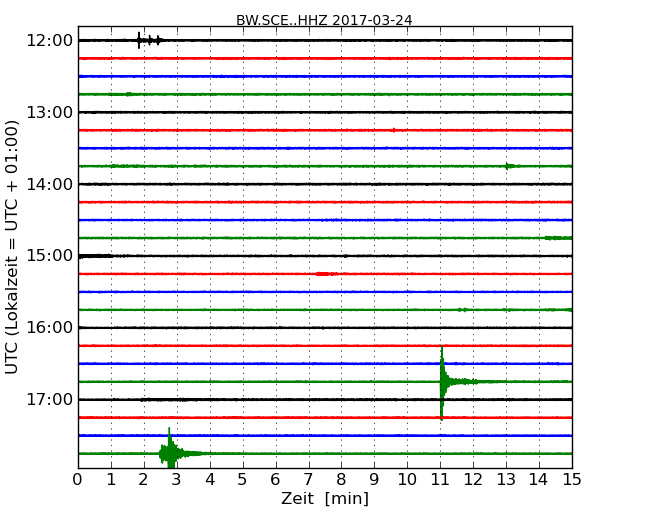
Task: Click the 15:00 y-axis tick label
Action: pyautogui.click(x=49, y=256)
